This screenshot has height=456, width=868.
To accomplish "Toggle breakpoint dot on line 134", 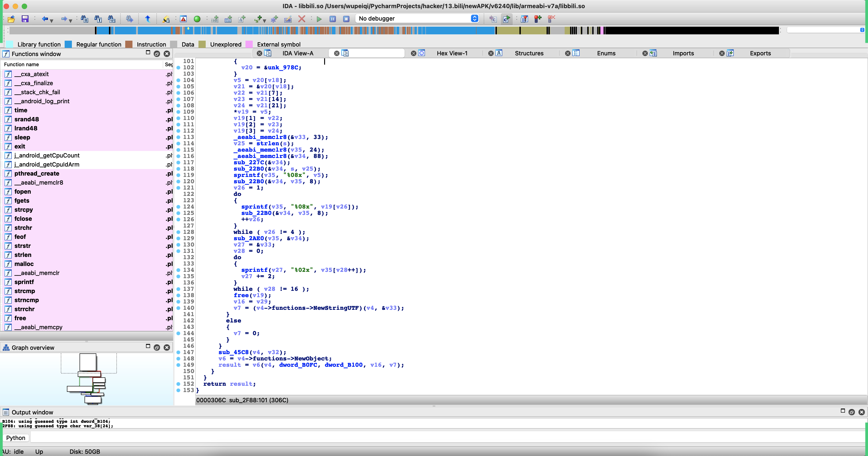I will click(x=178, y=270).
